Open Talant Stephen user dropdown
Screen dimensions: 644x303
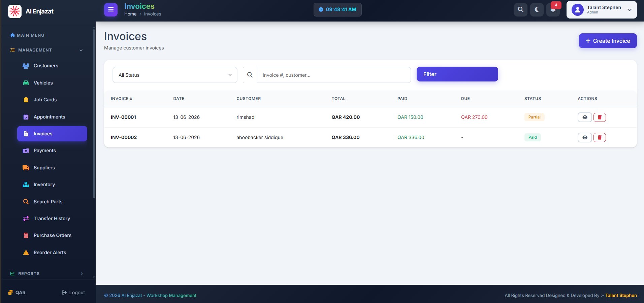[x=602, y=10]
